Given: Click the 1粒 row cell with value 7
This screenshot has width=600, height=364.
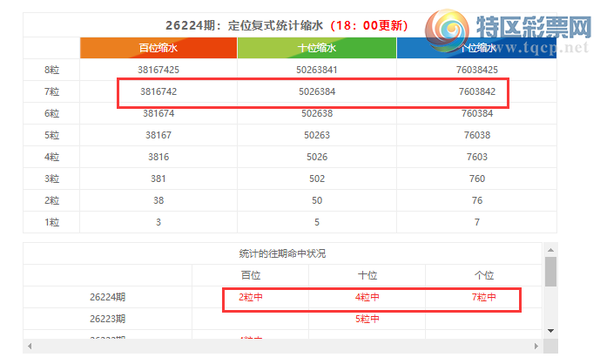Looking at the screenshot, I should (x=477, y=222).
